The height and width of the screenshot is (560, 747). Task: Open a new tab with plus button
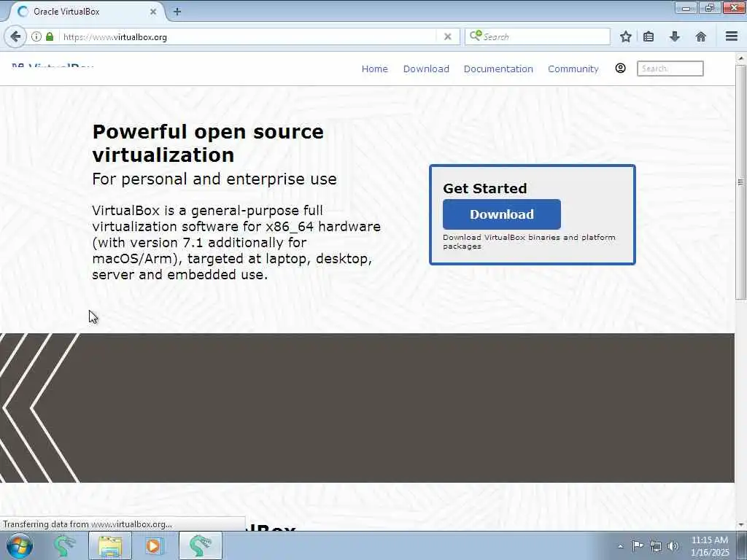pos(177,12)
